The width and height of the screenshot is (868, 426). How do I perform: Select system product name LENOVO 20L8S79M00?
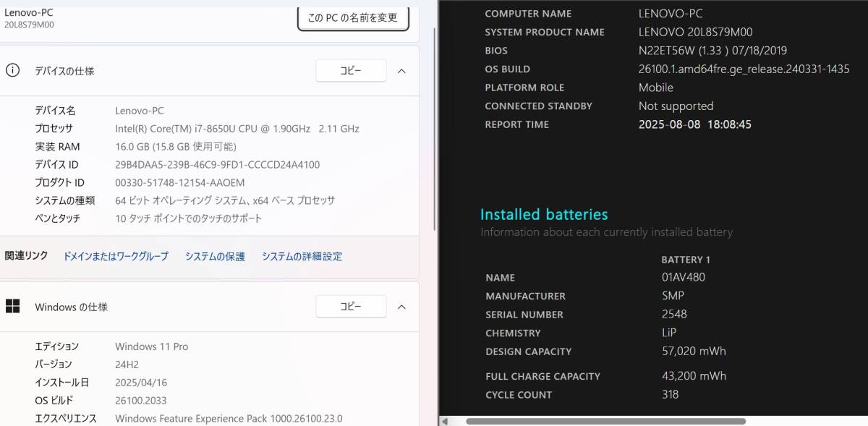pyautogui.click(x=696, y=33)
